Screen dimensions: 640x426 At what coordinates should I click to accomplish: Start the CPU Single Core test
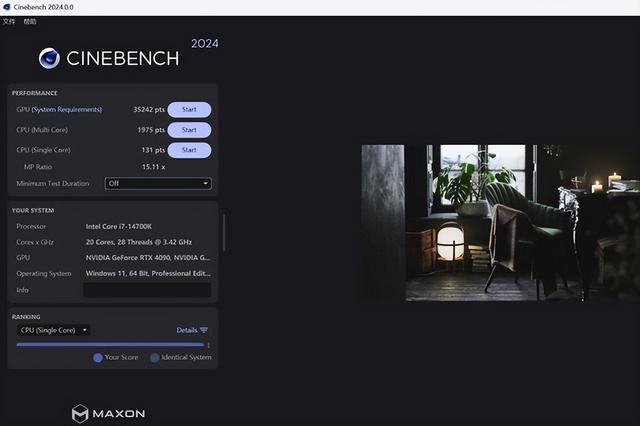[x=189, y=150]
